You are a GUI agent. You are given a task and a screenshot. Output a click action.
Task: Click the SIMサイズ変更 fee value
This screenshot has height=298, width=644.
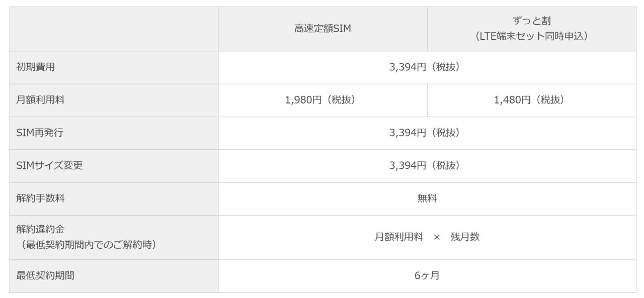pyautogui.click(x=427, y=166)
